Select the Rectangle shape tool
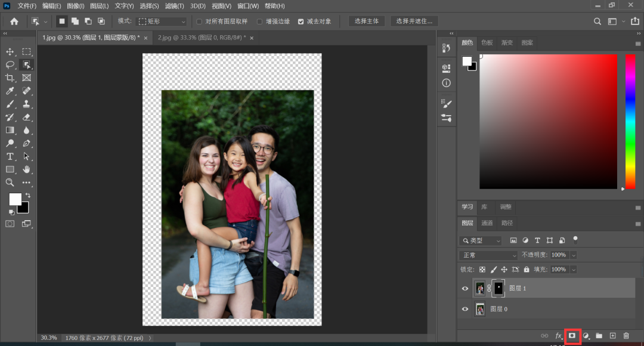 click(x=10, y=169)
